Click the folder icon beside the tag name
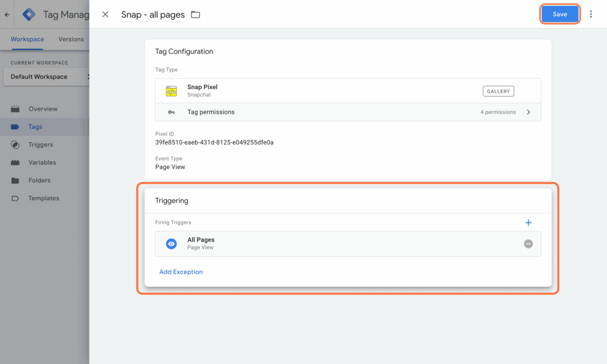 pyautogui.click(x=196, y=15)
